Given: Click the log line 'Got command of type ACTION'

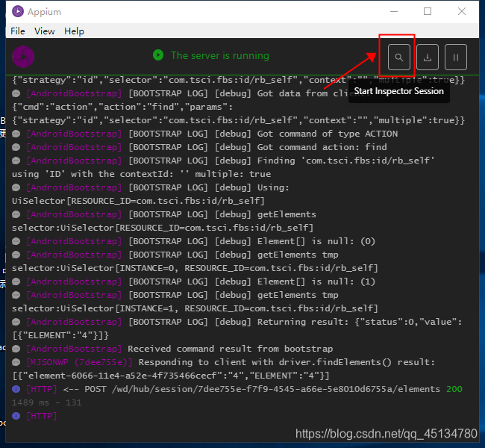Looking at the screenshot, I should [328, 134].
